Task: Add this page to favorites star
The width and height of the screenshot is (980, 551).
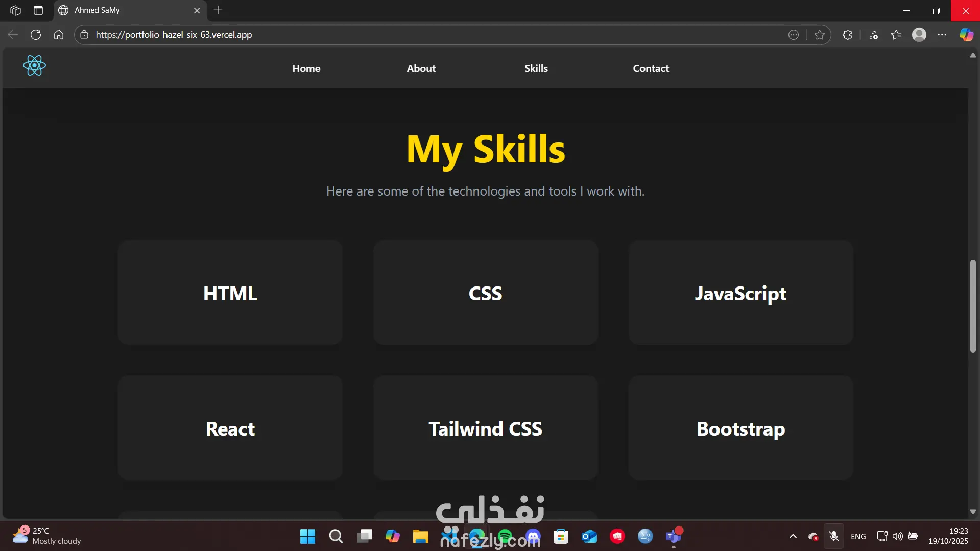Action: click(x=820, y=35)
